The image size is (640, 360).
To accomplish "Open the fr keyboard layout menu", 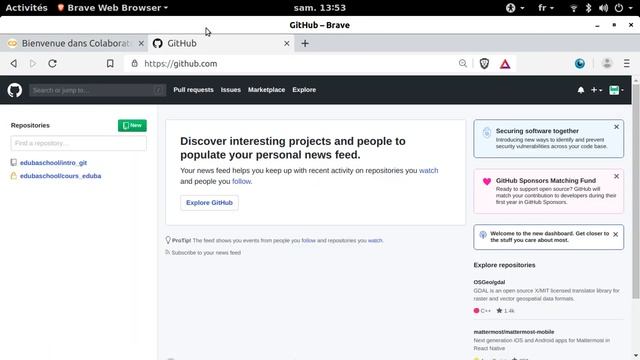I will [546, 8].
